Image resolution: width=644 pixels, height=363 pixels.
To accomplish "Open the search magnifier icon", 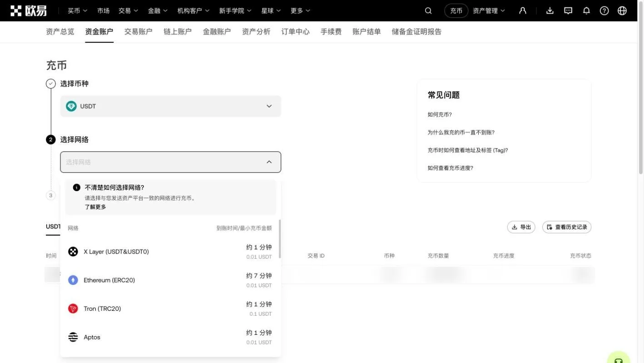I will tap(428, 10).
